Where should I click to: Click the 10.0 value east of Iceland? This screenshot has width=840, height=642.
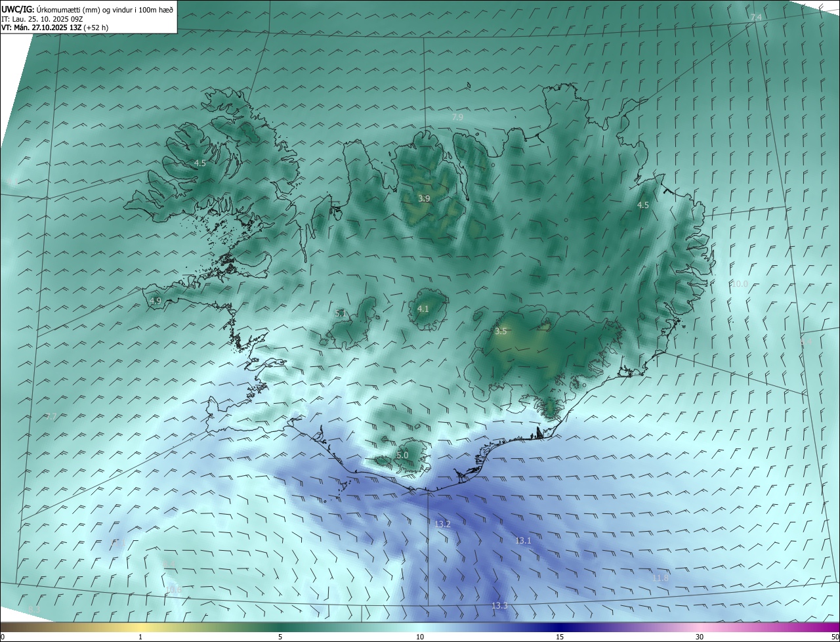click(739, 284)
